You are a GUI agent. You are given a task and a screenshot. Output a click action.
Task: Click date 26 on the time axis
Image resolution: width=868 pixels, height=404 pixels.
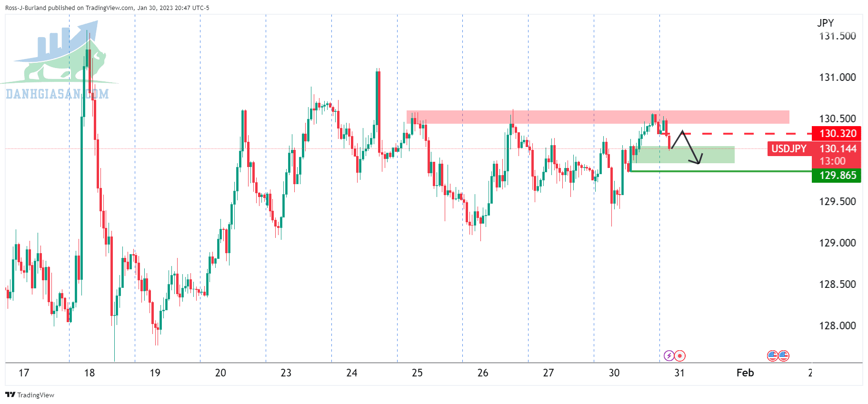483,373
